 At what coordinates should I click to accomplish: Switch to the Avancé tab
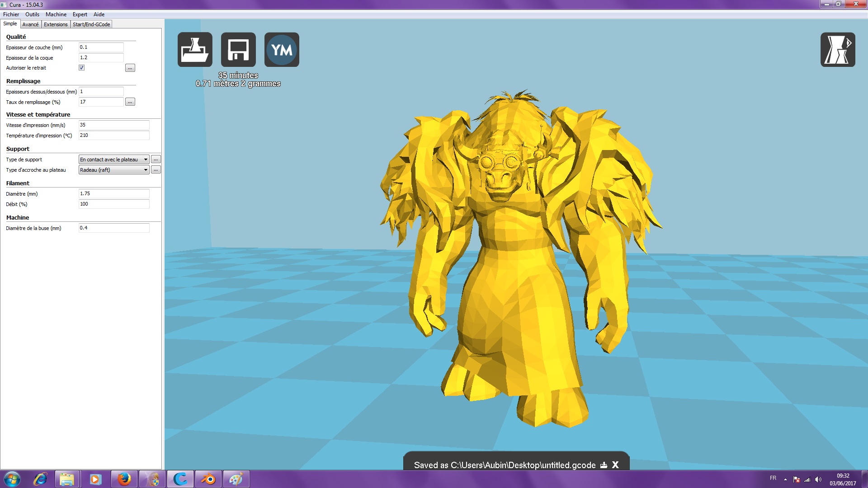(x=30, y=24)
